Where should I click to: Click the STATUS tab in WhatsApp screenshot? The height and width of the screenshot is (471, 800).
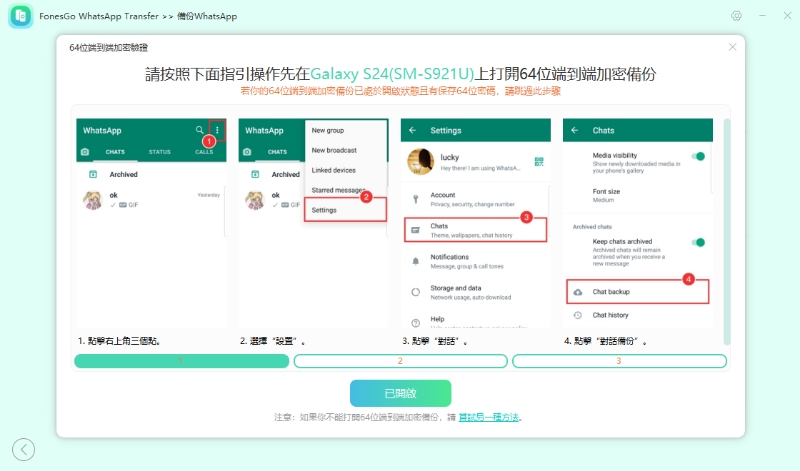click(160, 152)
